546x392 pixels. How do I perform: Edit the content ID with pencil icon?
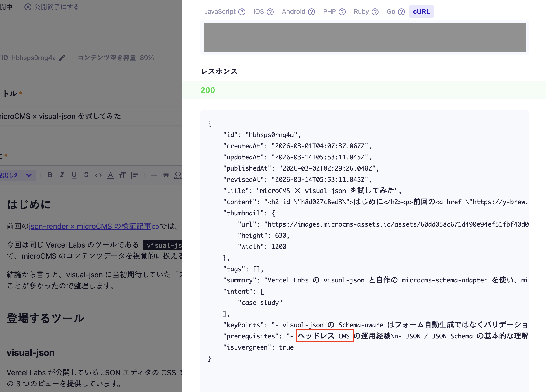pyautogui.click(x=62, y=58)
